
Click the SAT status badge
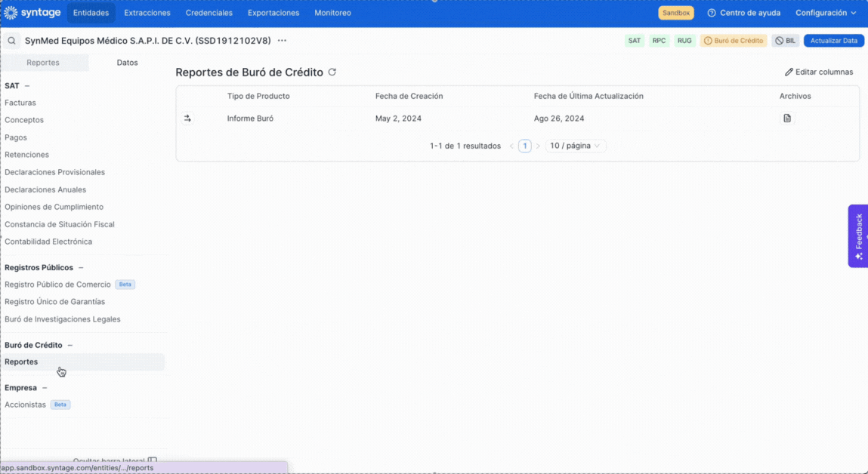[x=635, y=40]
